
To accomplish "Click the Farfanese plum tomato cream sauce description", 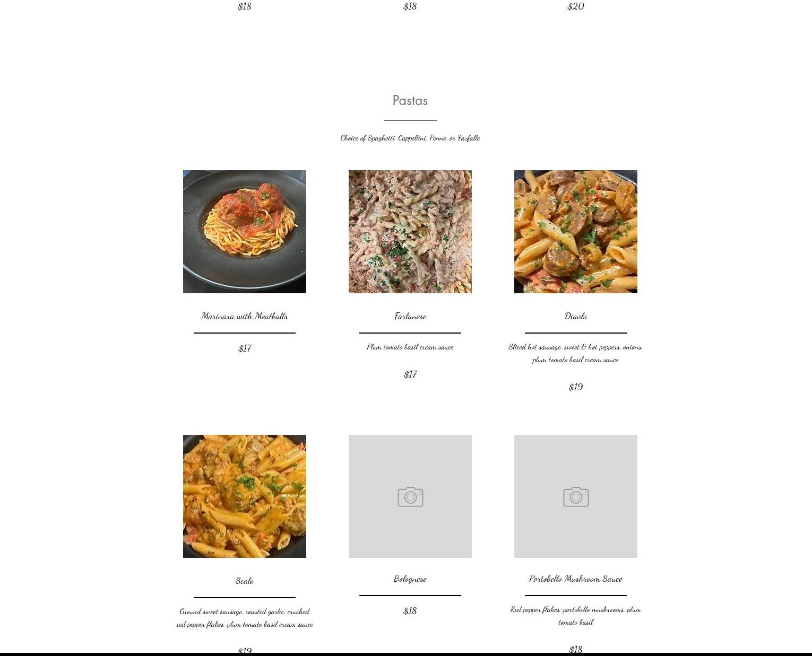I will [410, 347].
